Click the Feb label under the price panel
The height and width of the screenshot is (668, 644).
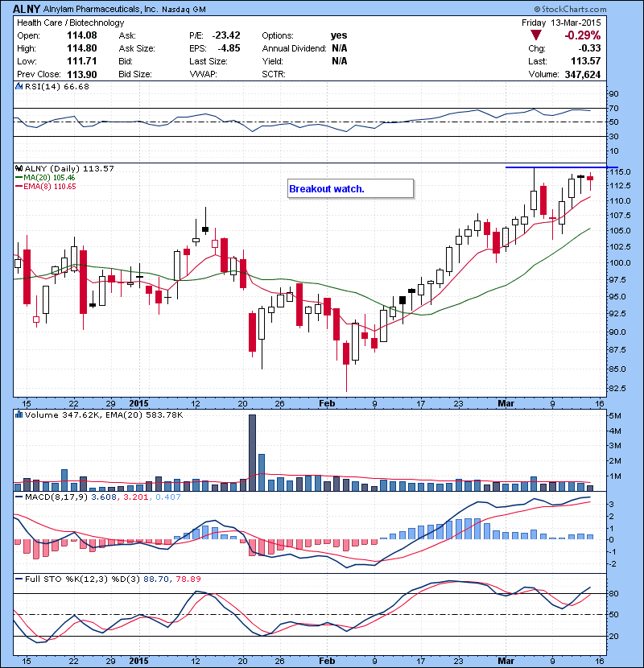point(327,403)
